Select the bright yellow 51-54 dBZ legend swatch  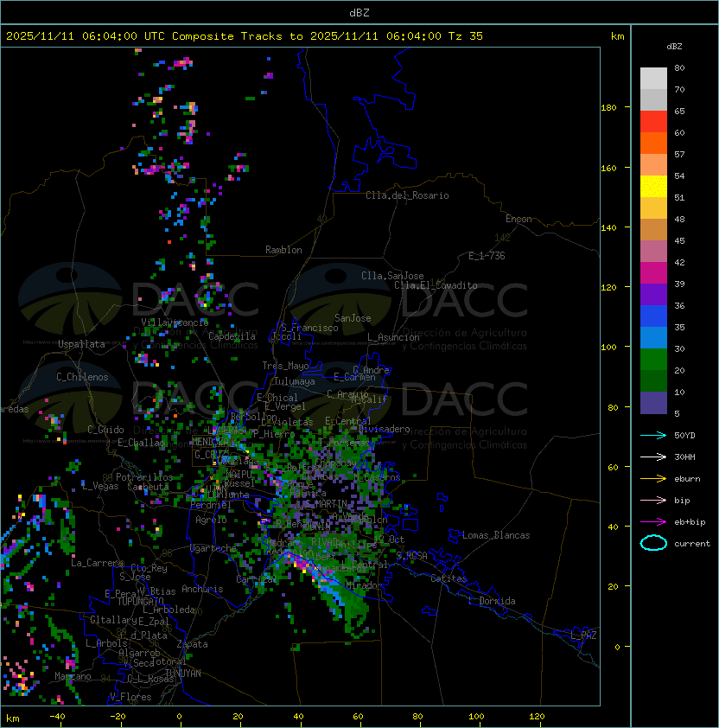pos(653,186)
